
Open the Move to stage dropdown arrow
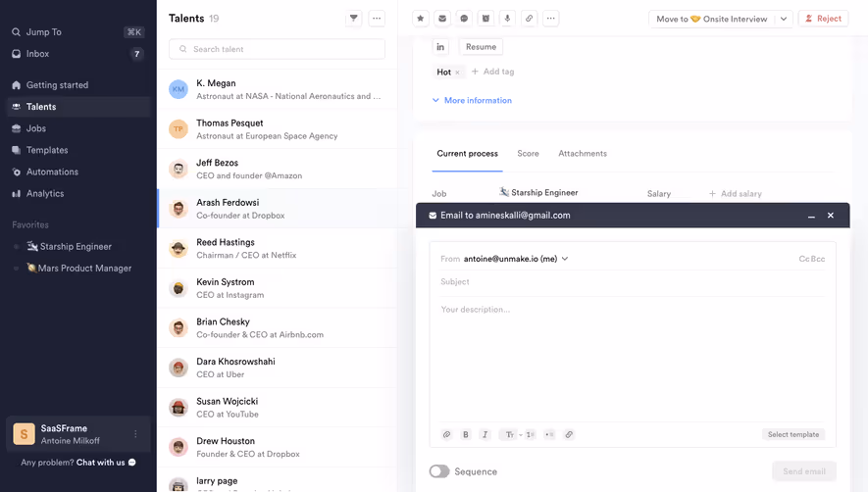point(784,19)
